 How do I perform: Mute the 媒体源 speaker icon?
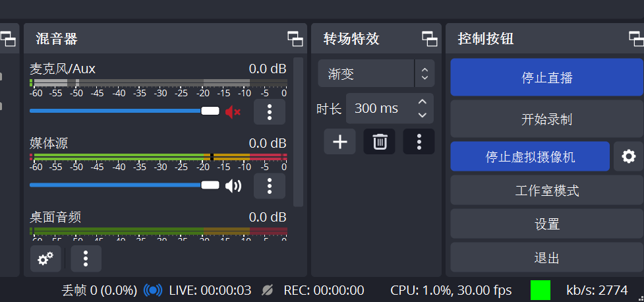[x=233, y=186]
